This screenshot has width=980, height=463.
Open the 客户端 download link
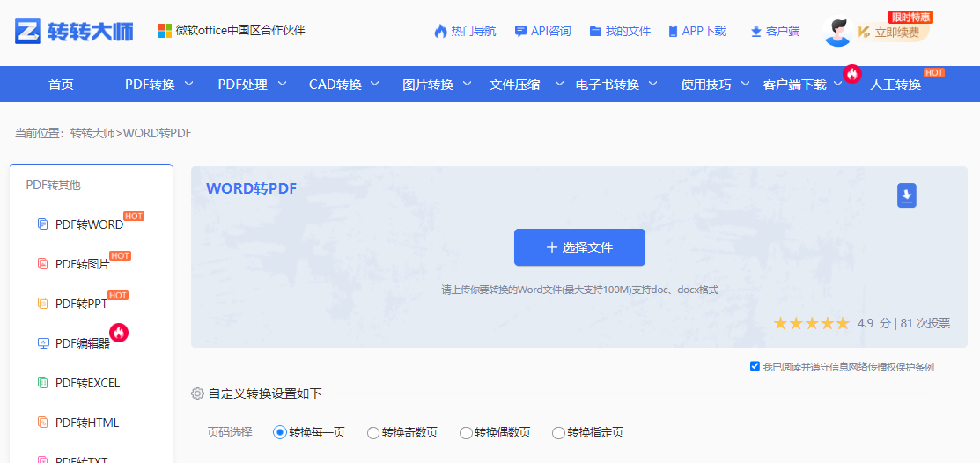pos(783,31)
